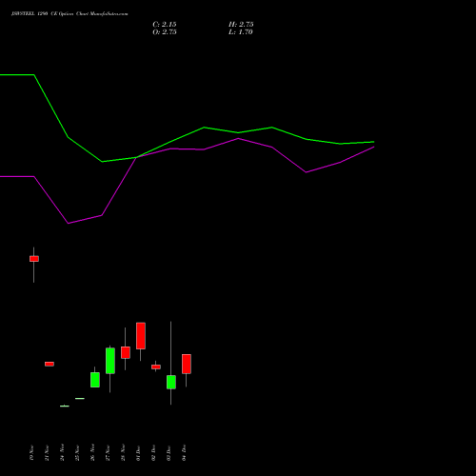Screen dimensions: 476x476
Task: Click the 04 Dec date label
Action: [x=184, y=452]
